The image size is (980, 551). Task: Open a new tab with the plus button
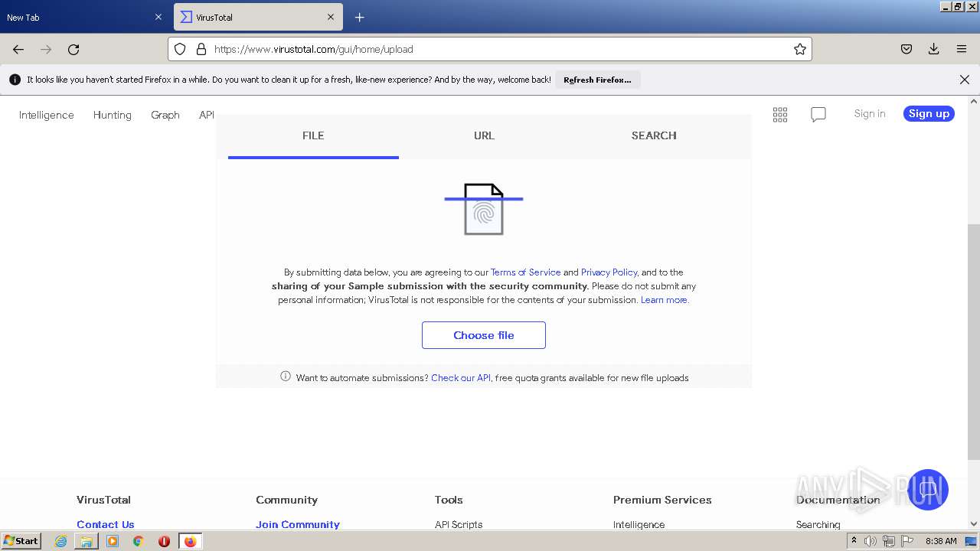[x=360, y=17]
